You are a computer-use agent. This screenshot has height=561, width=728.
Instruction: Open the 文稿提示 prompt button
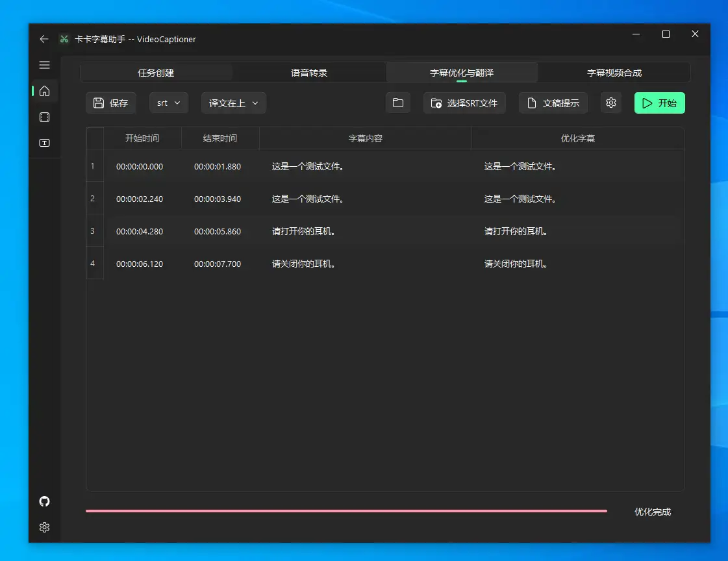[553, 103]
